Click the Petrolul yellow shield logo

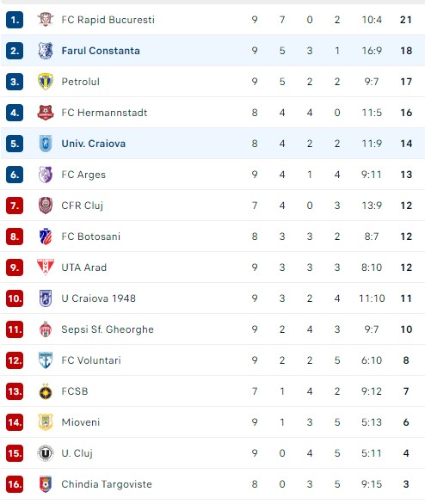pos(46,82)
